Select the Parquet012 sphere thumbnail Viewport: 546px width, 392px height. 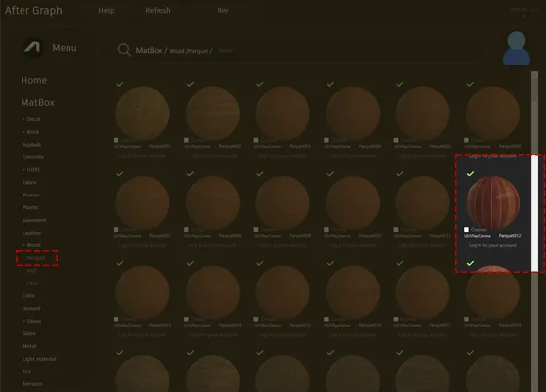[x=493, y=202]
